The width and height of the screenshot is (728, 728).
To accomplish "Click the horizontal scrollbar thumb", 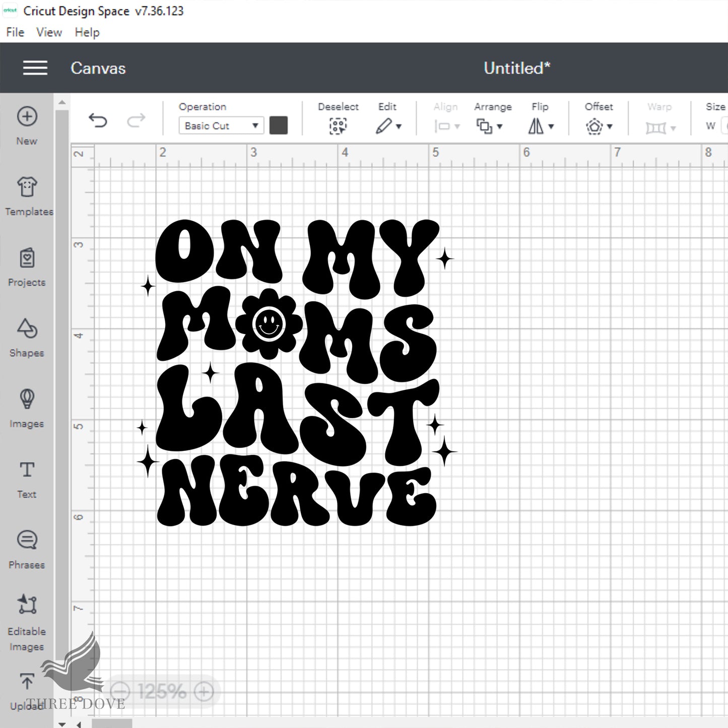I will coord(112,724).
